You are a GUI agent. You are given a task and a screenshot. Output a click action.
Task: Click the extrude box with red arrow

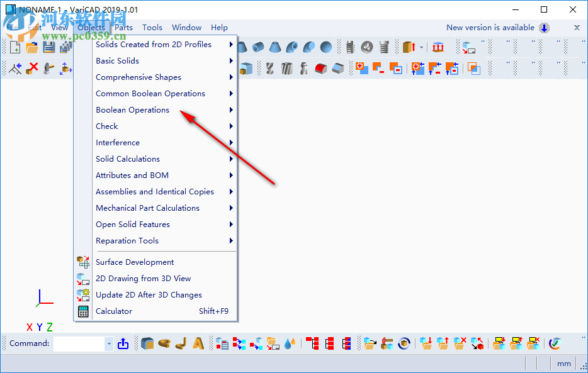coord(409,47)
